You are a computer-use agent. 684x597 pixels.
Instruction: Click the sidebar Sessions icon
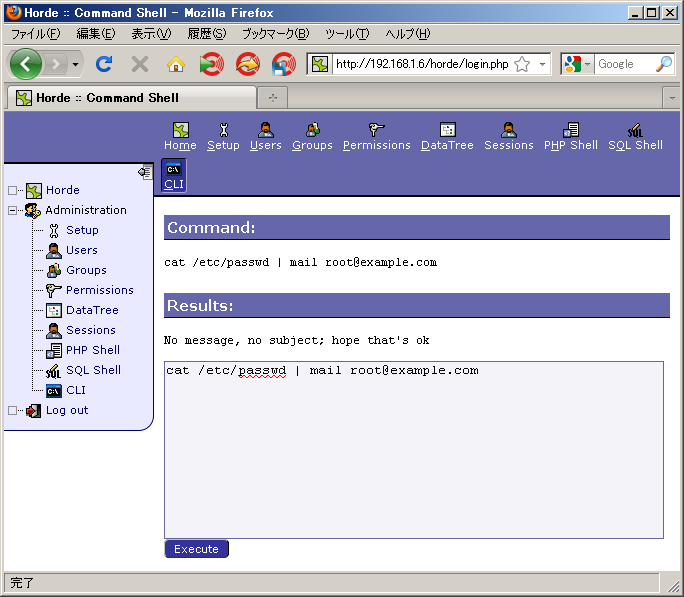[x=54, y=331]
